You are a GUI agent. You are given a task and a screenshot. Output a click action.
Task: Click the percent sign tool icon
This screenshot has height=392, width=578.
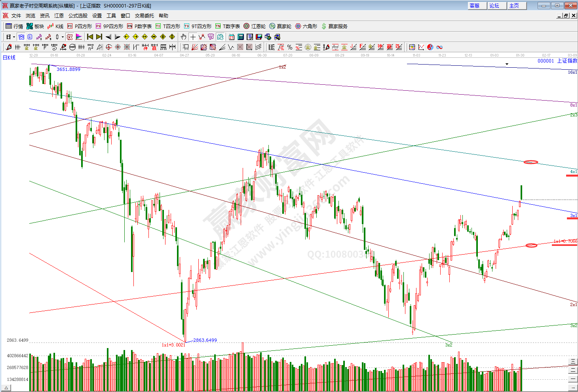[x=290, y=47]
